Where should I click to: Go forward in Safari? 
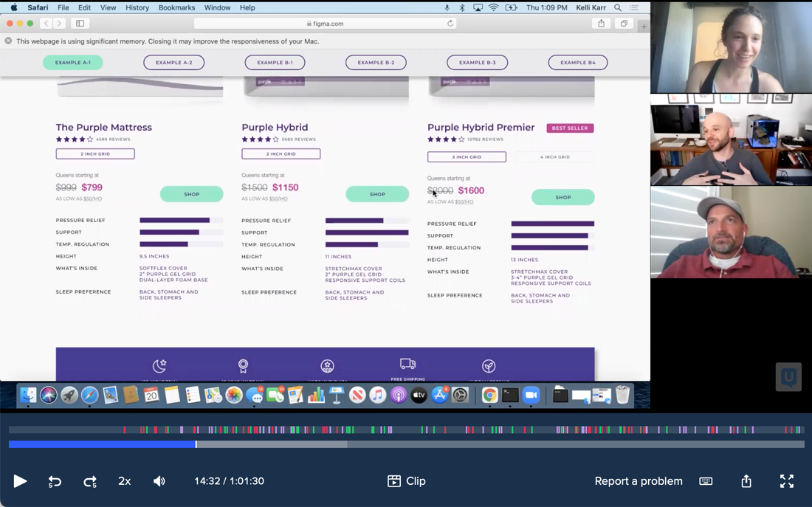(x=59, y=24)
